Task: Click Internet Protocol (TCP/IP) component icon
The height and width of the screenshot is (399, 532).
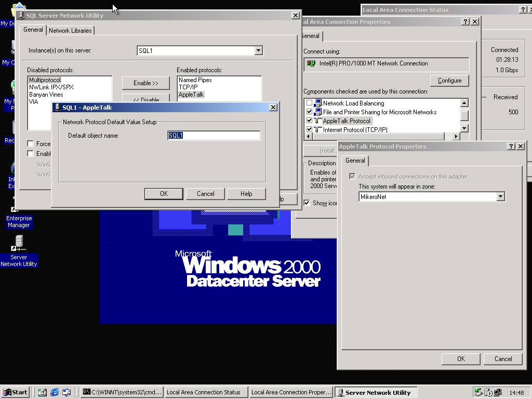Action: [x=318, y=129]
